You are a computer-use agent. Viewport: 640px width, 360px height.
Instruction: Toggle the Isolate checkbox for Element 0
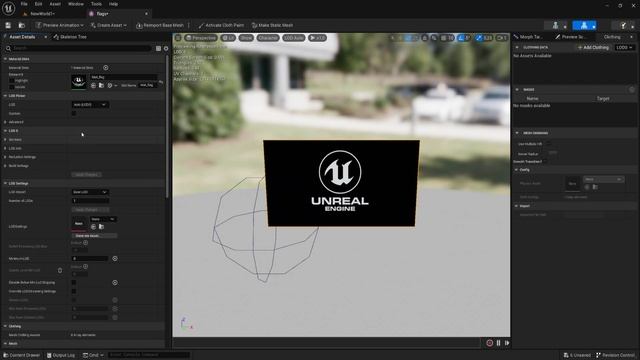(x=11, y=87)
